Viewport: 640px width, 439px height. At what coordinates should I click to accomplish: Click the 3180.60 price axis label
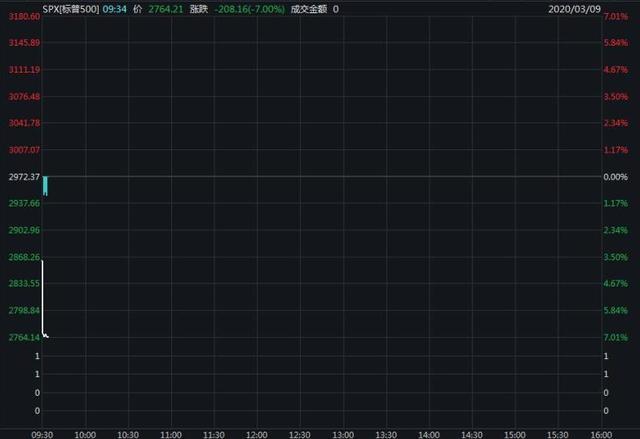pos(24,16)
